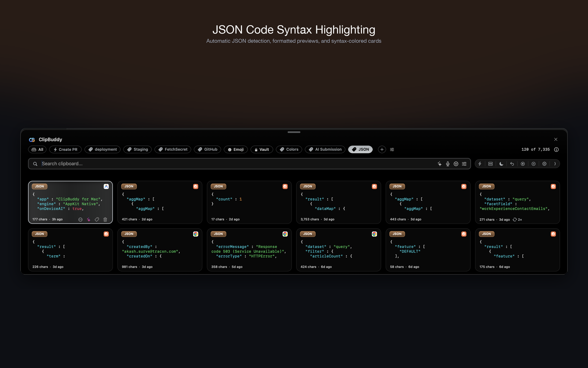588x368 pixels.
Task: Toggle dark mode moon icon
Action: (x=501, y=164)
